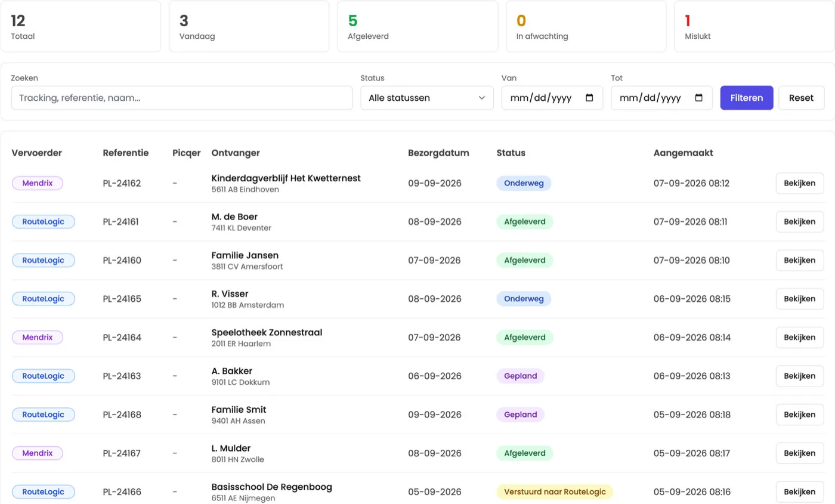Select the Totaal summary card
Image resolution: width=835 pixels, height=504 pixels.
81,26
